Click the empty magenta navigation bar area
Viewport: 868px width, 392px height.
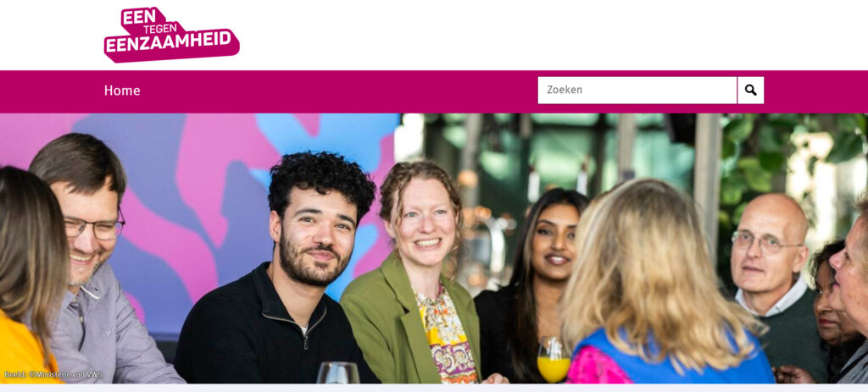click(337, 91)
